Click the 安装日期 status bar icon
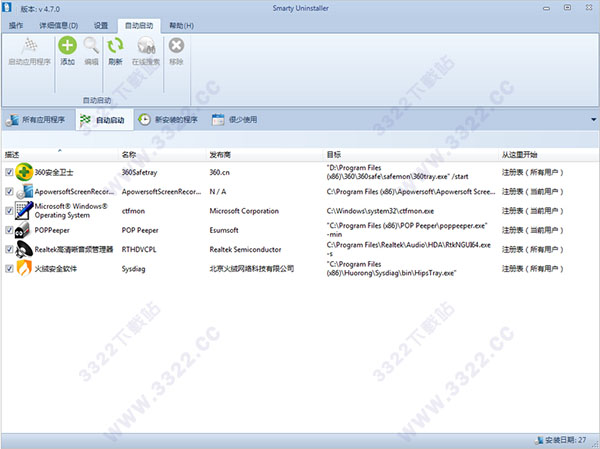This screenshot has width=600, height=449. [x=540, y=440]
